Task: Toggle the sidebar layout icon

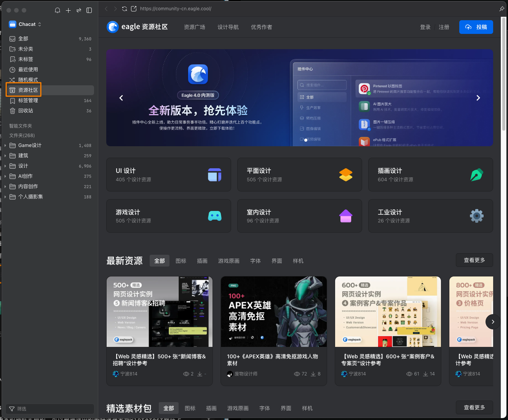Action: 89,10
